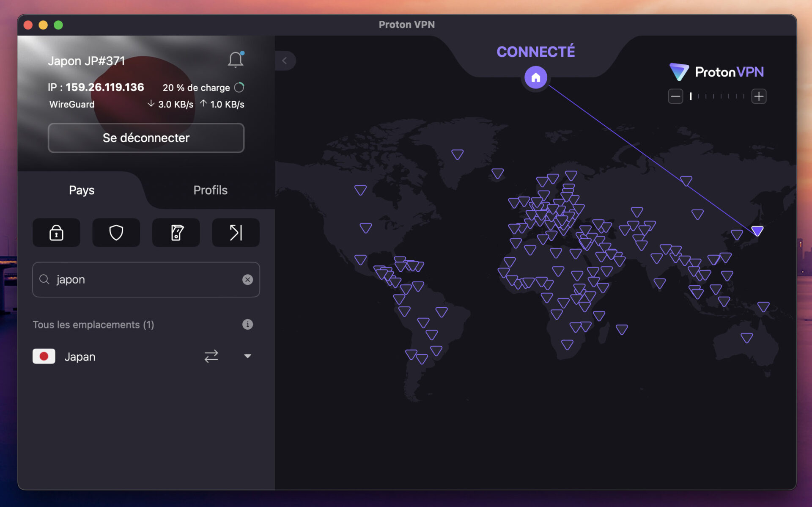Click the Iceland server marker

pos(497,174)
